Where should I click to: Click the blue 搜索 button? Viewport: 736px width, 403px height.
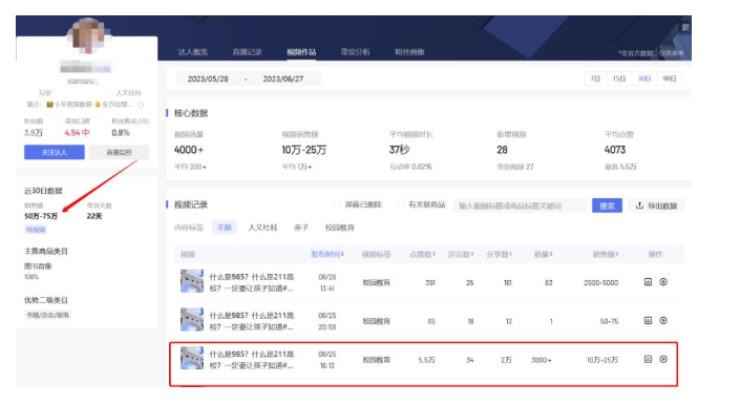[x=606, y=206]
